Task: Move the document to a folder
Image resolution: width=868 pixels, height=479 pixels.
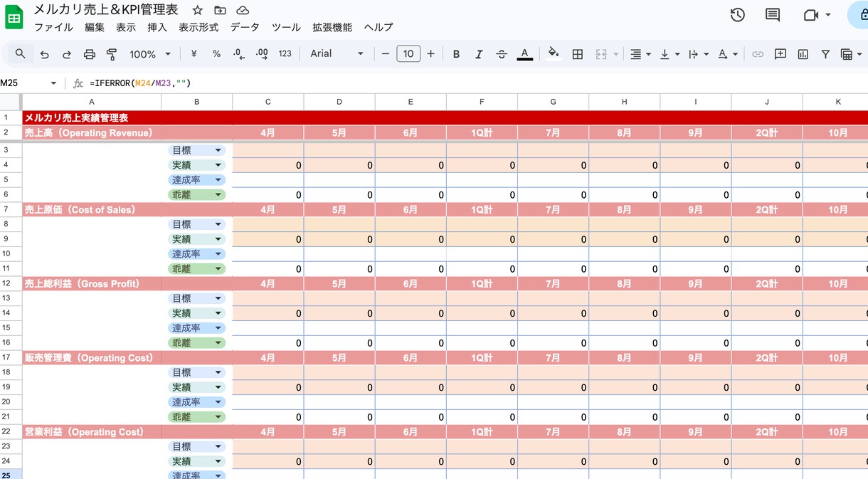Action: pyautogui.click(x=220, y=11)
